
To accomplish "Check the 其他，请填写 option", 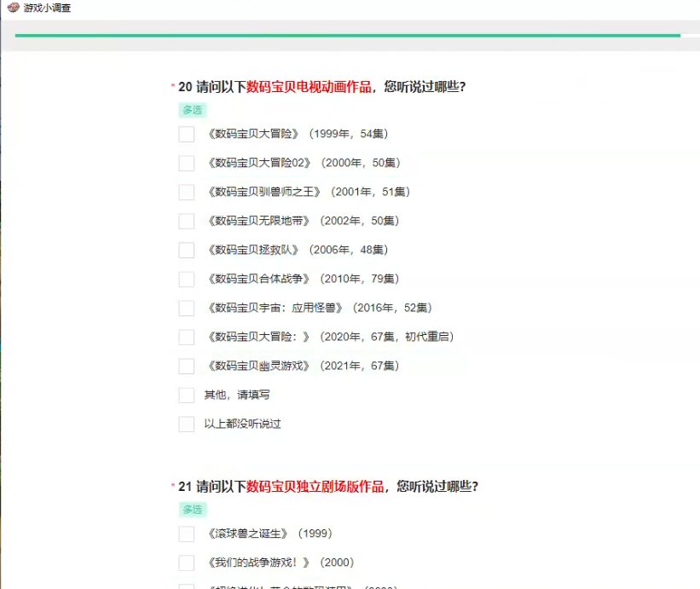I will [x=186, y=395].
